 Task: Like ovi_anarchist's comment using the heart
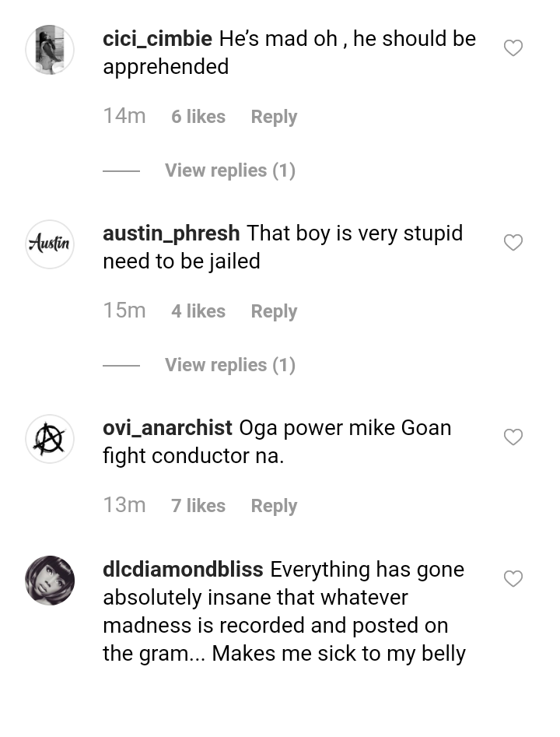pyautogui.click(x=513, y=437)
